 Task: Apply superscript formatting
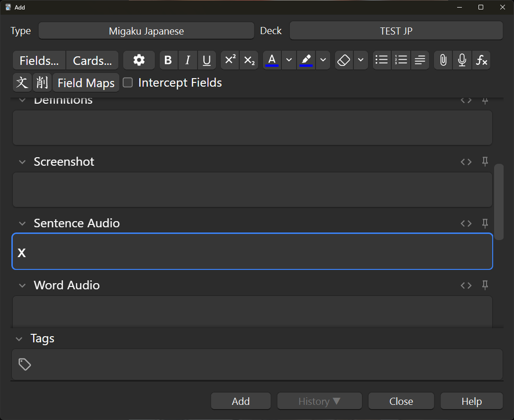click(230, 61)
